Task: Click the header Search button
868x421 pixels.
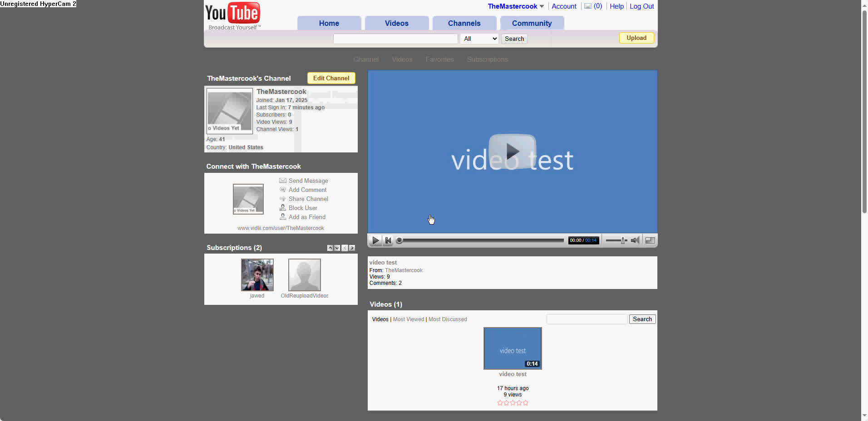Action: pos(514,39)
